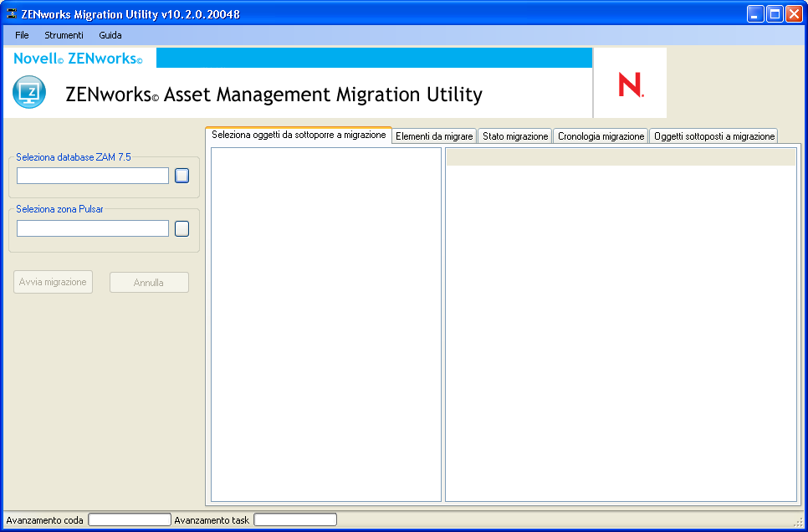Click the Avanzamento task progress bar
The image size is (808, 532).
[295, 519]
